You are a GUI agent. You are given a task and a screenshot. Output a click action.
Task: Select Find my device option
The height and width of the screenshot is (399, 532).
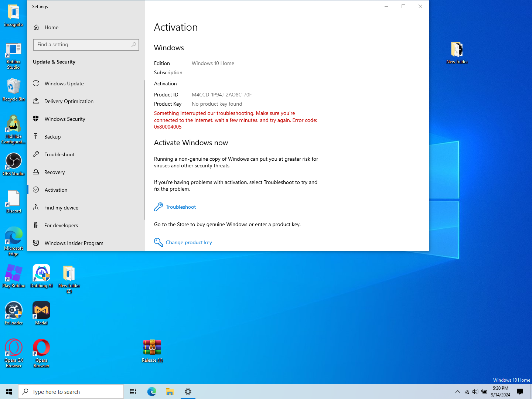tap(61, 208)
